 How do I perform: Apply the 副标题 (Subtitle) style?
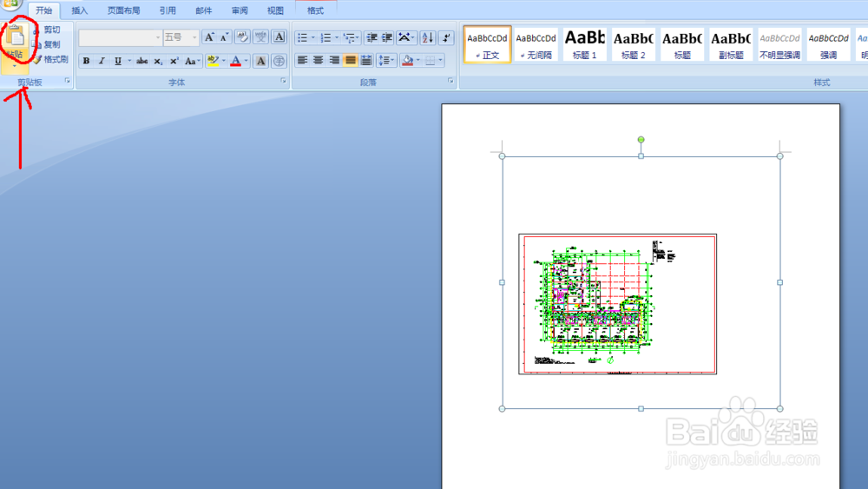731,45
